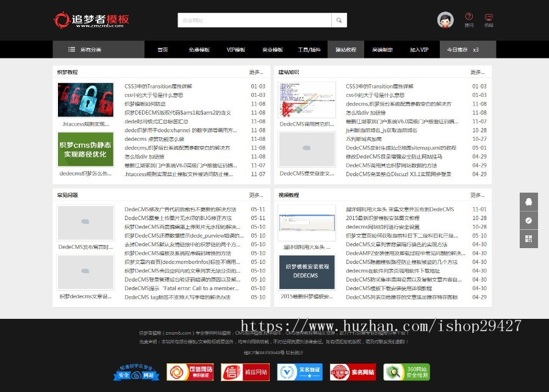Viewport: 549px width, 392px height.
Task: Open dede时间格式汇总标签汇总 article
Action: [x=156, y=121]
